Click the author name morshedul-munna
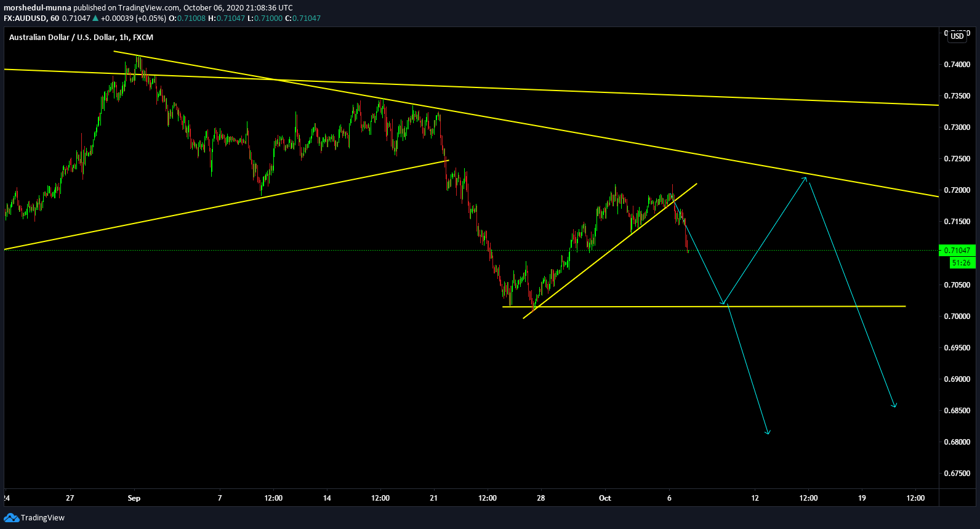980x529 pixels. tap(38, 8)
